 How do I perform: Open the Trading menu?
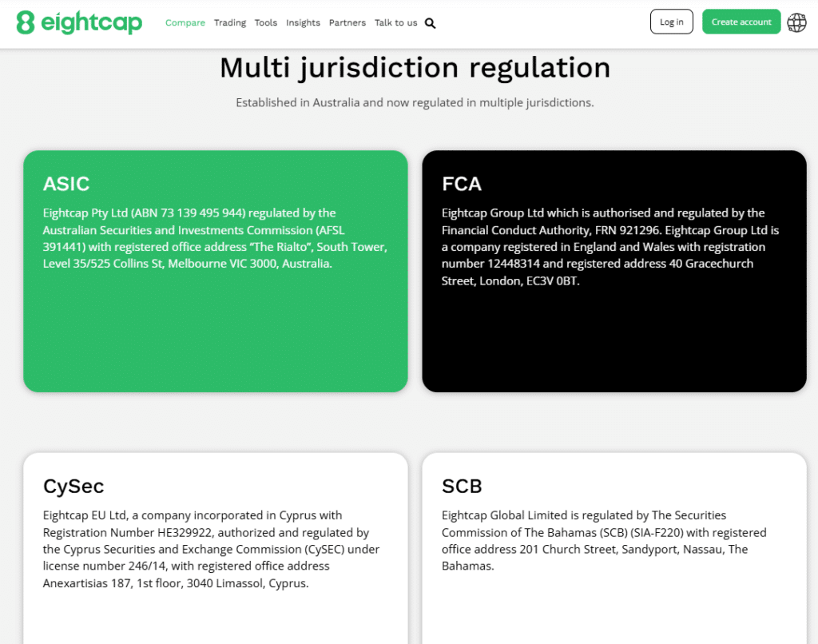click(x=230, y=22)
